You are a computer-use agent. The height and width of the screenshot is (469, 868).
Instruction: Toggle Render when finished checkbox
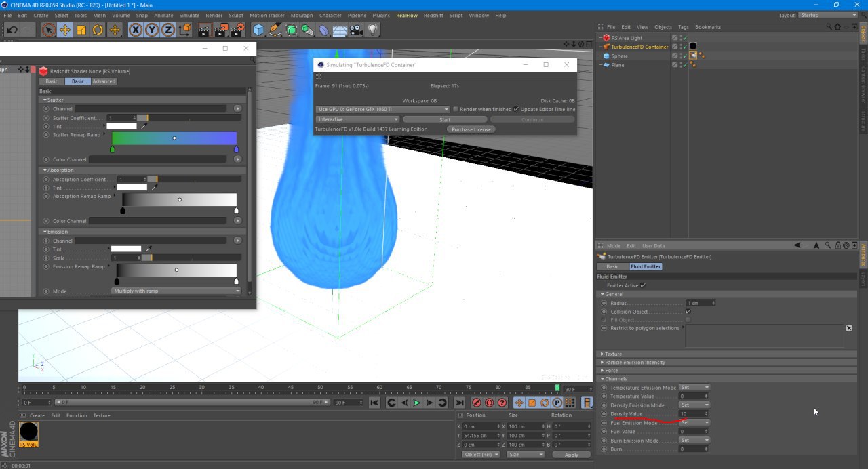pyautogui.click(x=456, y=109)
